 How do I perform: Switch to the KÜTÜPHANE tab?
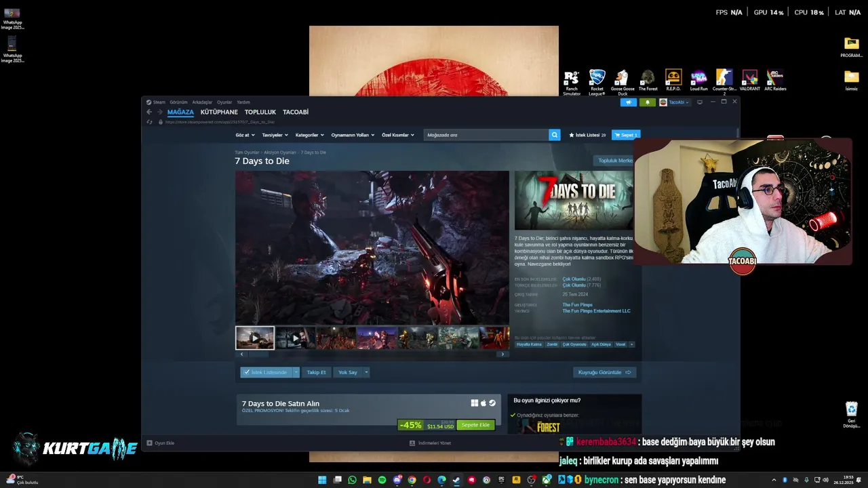point(219,112)
